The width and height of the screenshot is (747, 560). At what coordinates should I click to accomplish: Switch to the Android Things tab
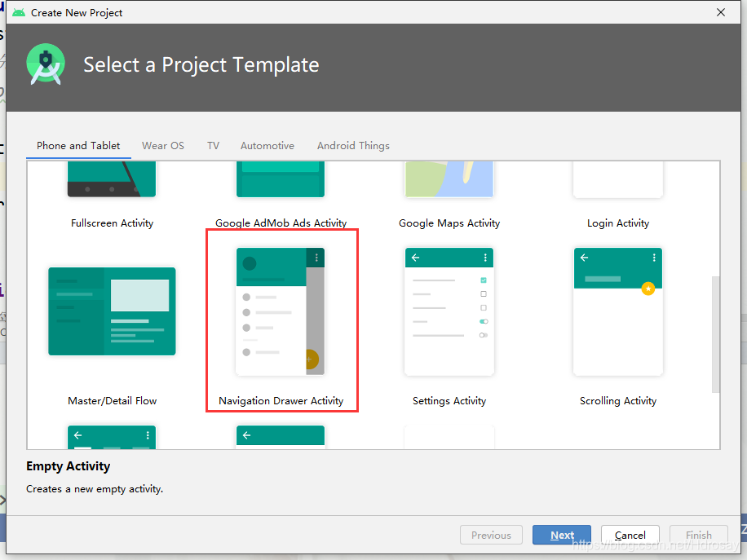pyautogui.click(x=353, y=146)
